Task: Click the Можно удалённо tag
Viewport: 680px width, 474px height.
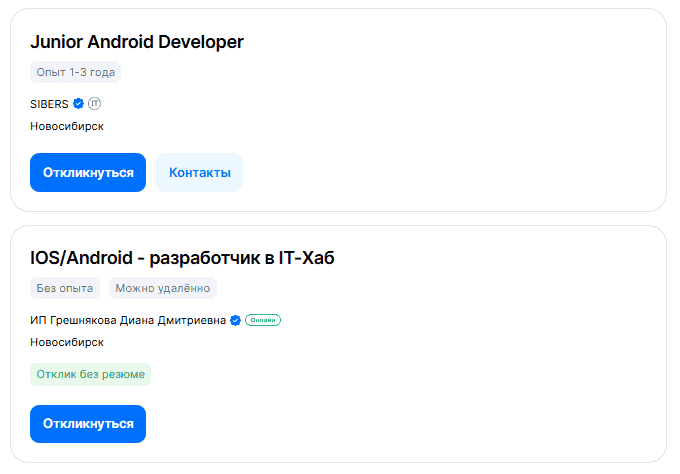Action: click(162, 288)
